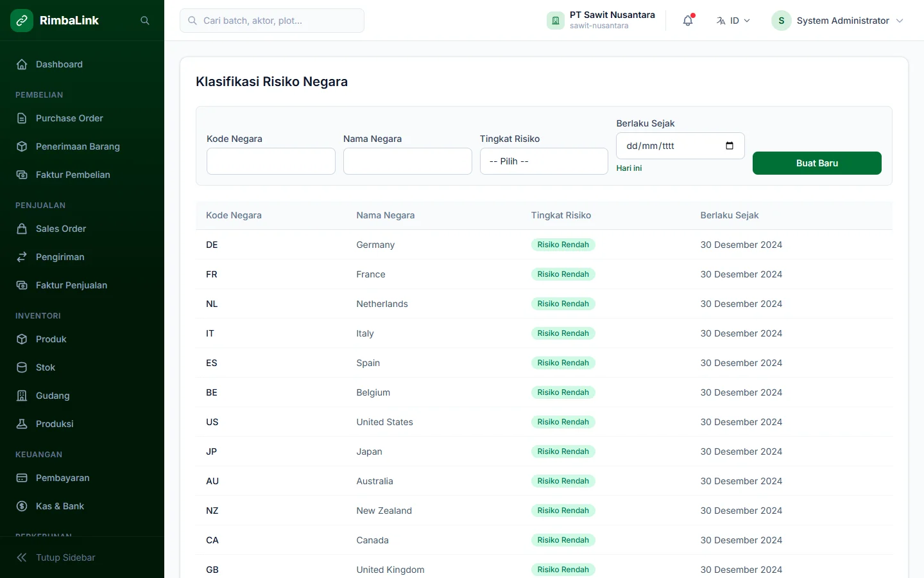Click the United States row name
The image size is (924, 578).
pos(384,422)
